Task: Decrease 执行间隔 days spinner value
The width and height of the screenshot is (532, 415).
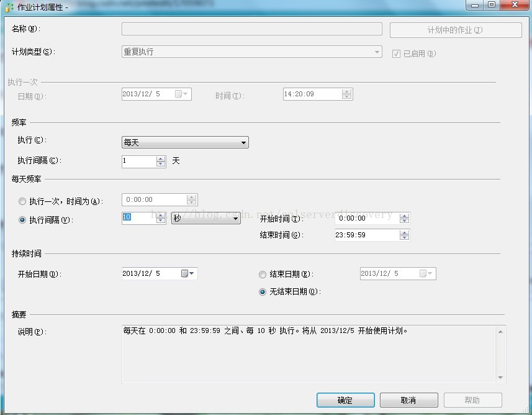Action: [161, 165]
